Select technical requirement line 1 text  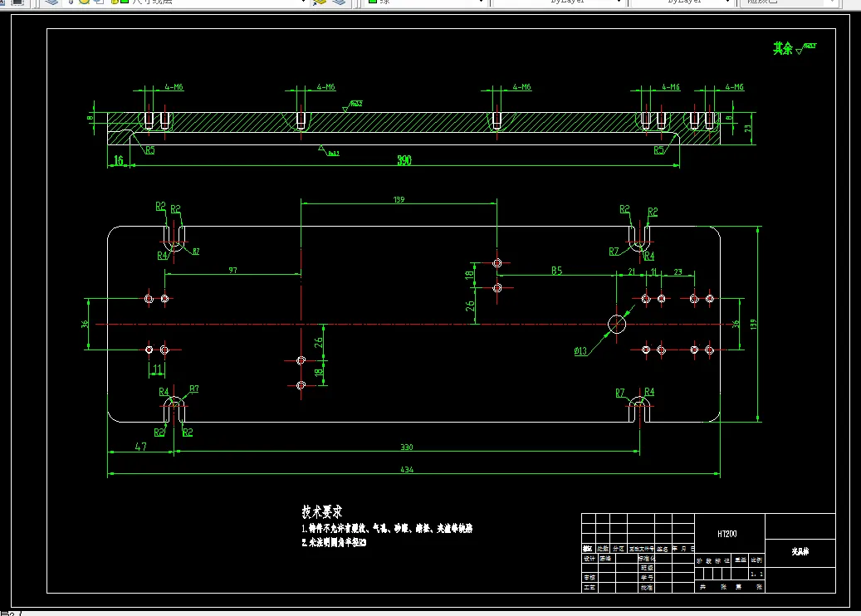point(387,528)
